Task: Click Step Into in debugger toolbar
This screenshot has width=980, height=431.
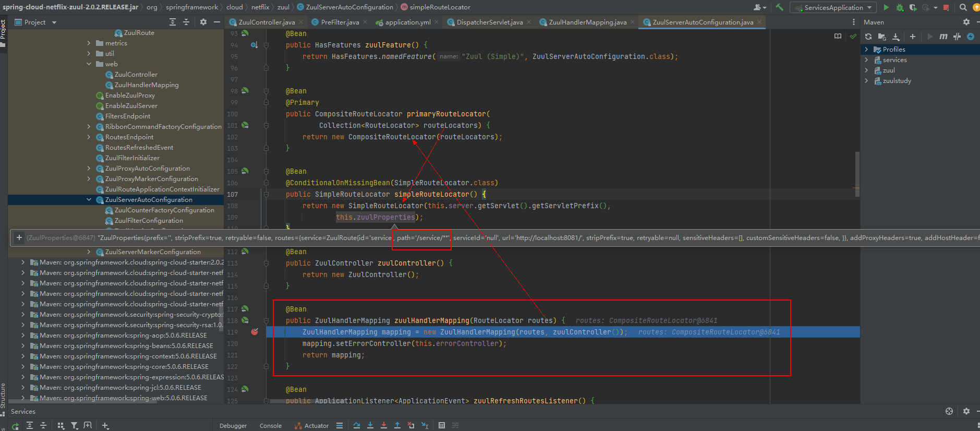Action: (x=370, y=425)
